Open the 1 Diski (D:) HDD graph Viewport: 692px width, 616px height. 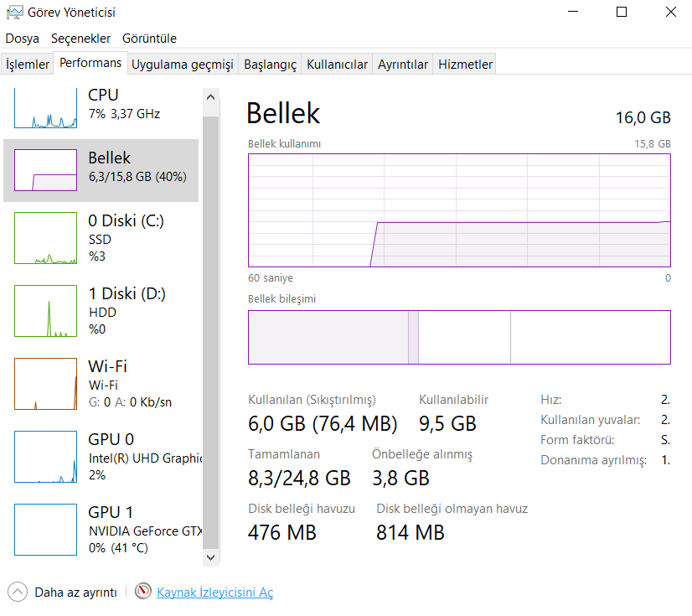click(x=45, y=311)
